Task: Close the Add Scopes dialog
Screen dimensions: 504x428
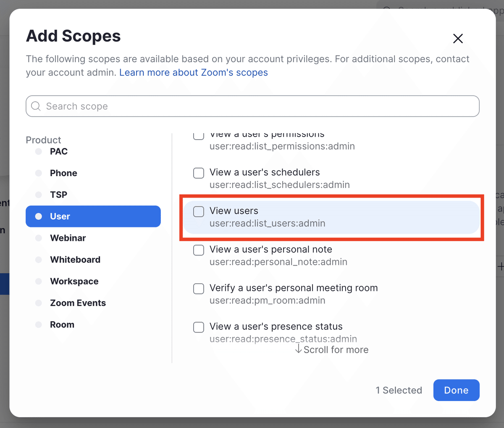Action: [458, 39]
